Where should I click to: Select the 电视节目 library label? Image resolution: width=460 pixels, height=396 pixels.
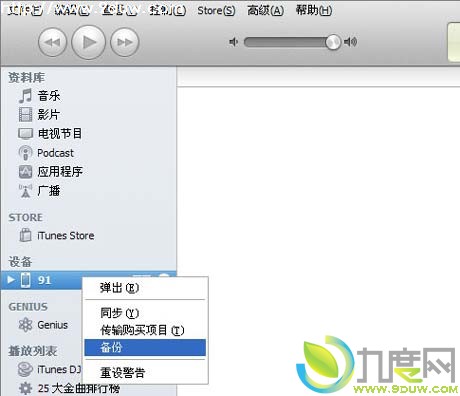60,134
